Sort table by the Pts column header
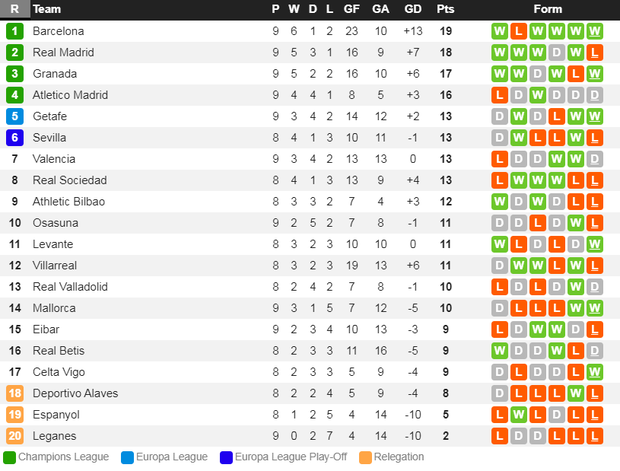 pos(445,9)
